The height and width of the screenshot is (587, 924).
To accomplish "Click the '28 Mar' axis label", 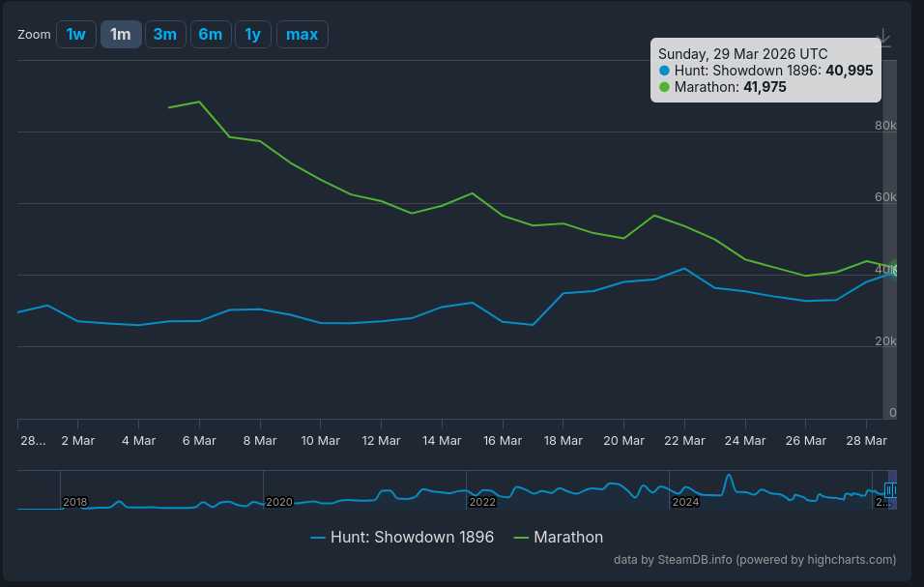I will (866, 441).
